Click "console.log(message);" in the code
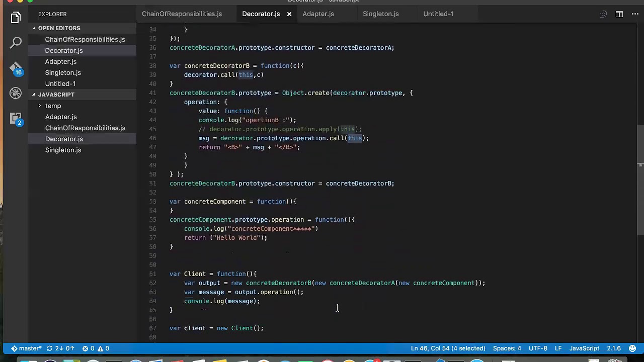This screenshot has width=644, height=362. coord(222,301)
